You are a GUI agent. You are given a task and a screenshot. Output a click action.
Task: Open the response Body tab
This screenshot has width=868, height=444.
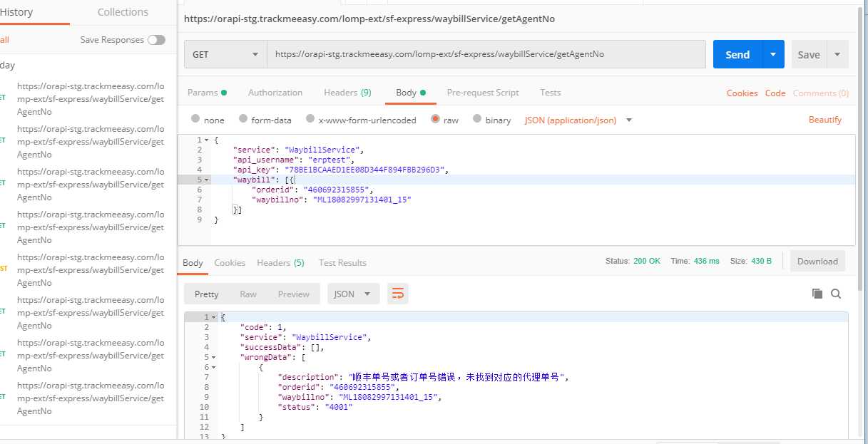[193, 263]
